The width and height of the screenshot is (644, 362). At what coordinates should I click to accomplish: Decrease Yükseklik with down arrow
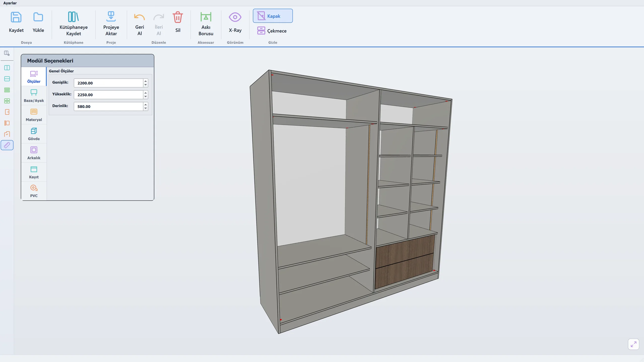point(146,97)
